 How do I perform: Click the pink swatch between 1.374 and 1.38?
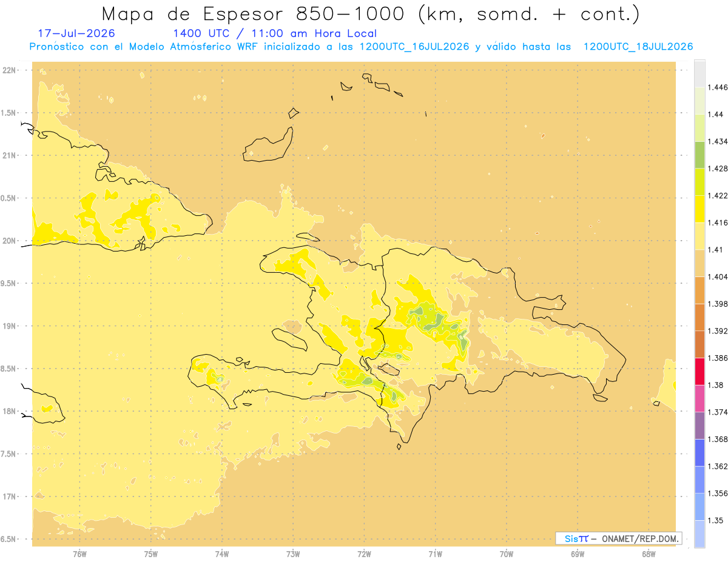tap(699, 398)
